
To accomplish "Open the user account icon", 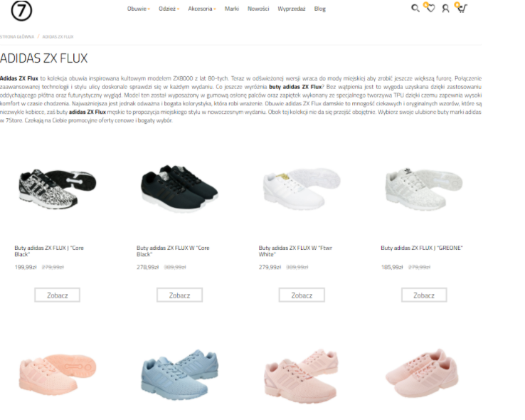I will click(445, 9).
